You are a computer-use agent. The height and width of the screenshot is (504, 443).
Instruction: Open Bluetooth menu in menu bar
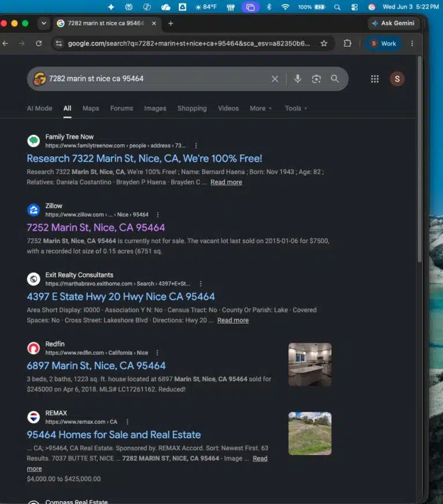pos(269,7)
